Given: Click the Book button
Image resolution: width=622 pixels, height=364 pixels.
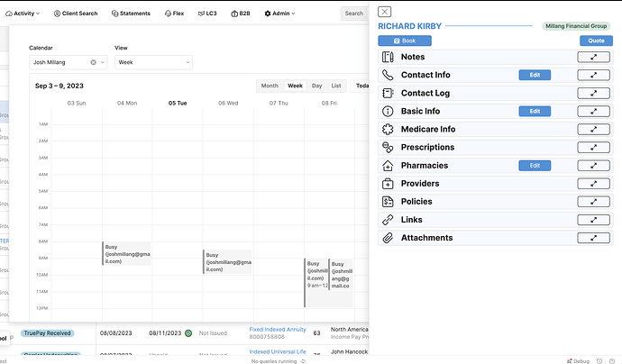Looking at the screenshot, I should pos(405,41).
